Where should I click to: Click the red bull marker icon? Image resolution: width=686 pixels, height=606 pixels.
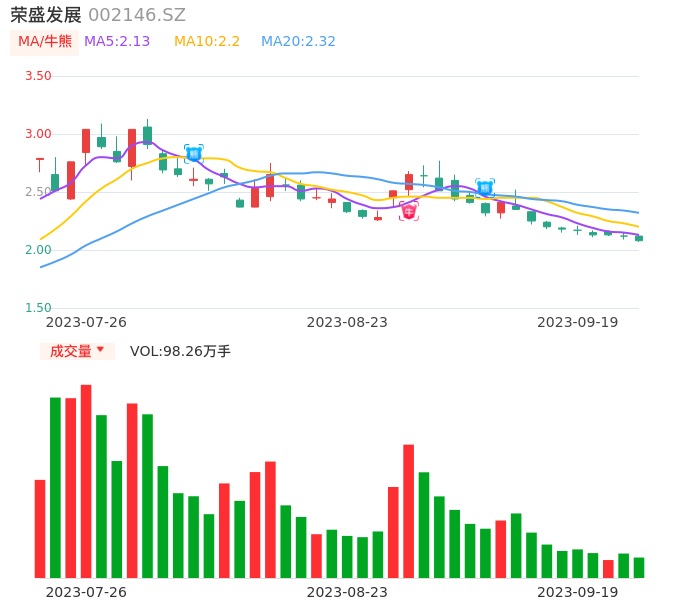click(409, 211)
